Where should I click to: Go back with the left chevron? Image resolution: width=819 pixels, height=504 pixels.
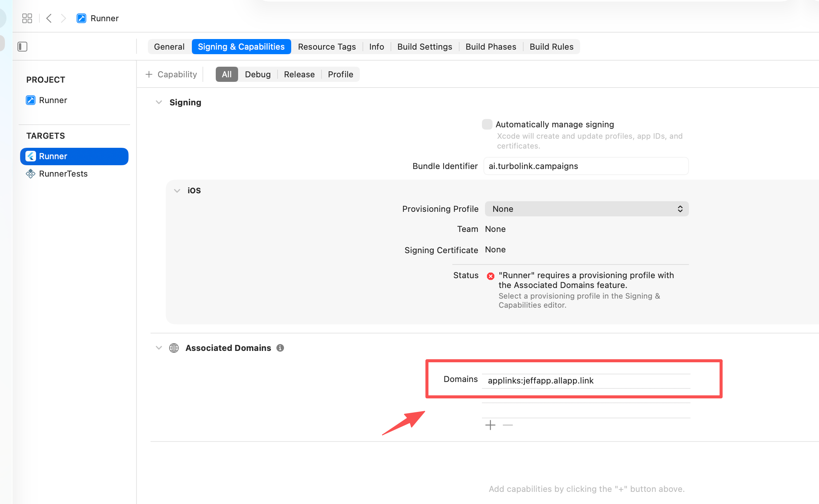click(49, 18)
